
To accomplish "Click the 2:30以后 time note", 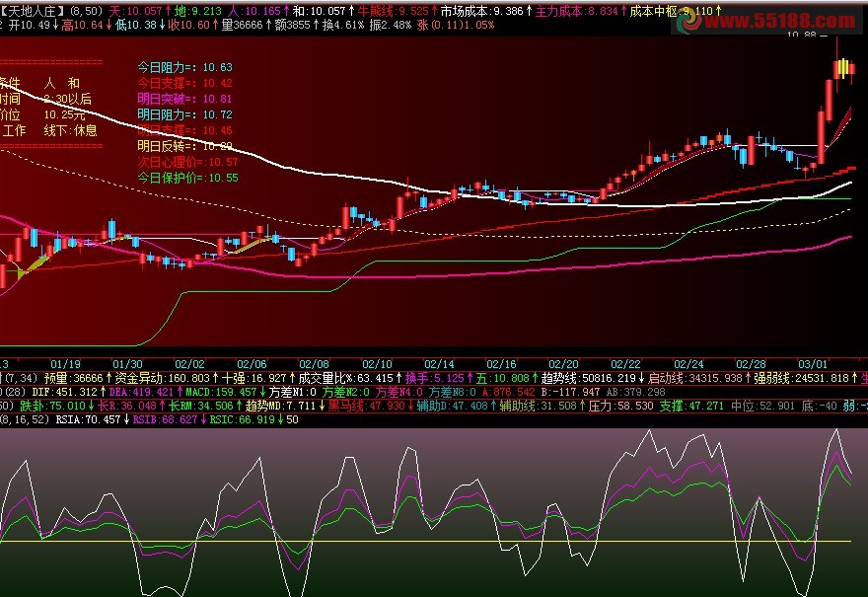I will click(x=67, y=99).
